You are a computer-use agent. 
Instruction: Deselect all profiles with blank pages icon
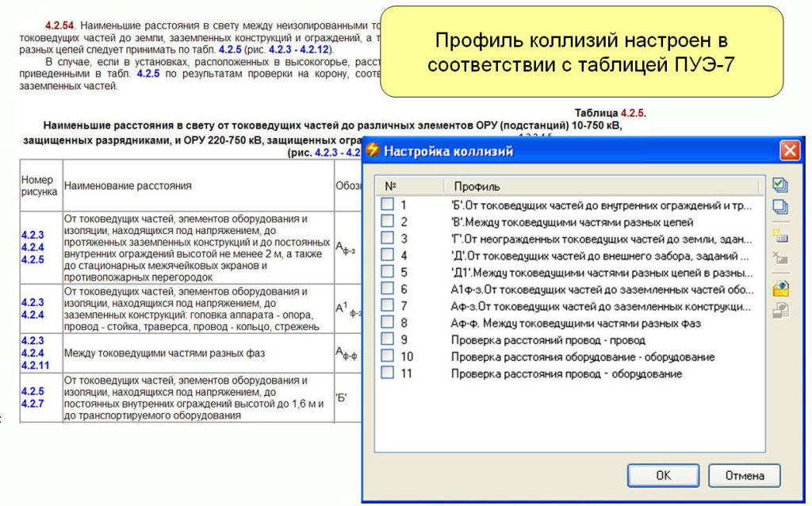point(779,206)
